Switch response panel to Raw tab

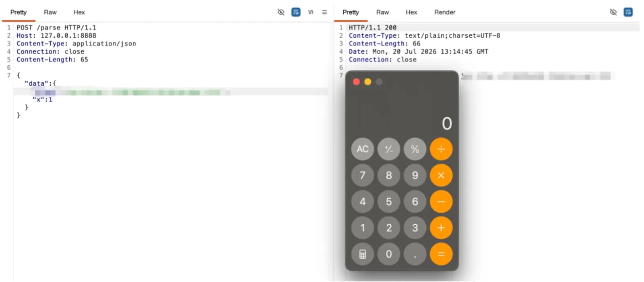tap(382, 12)
